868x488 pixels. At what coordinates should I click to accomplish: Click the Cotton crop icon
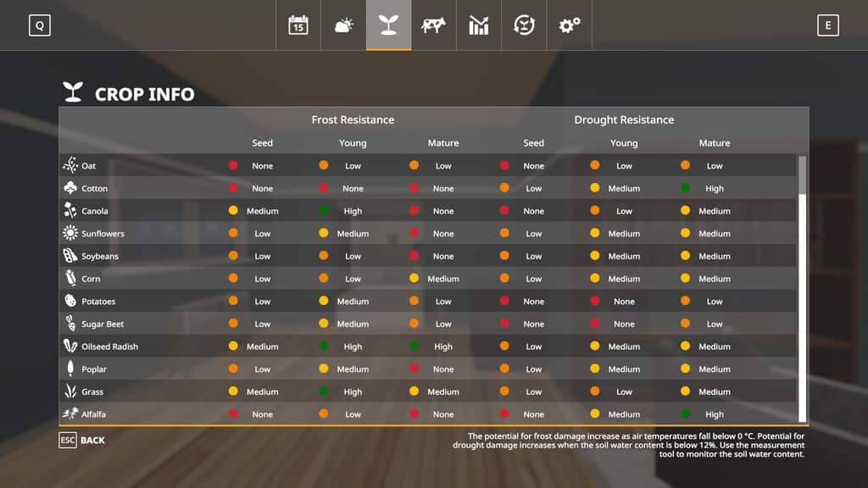pos(70,188)
